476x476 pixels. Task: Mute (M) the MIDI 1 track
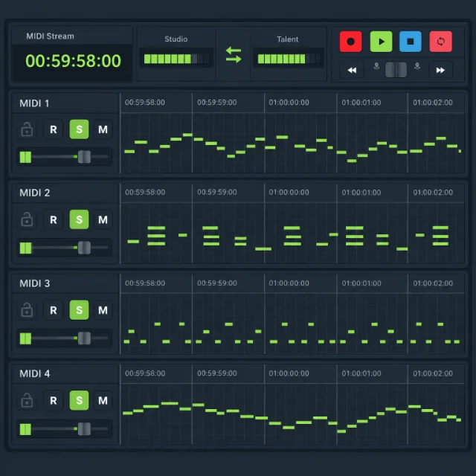pyautogui.click(x=103, y=129)
